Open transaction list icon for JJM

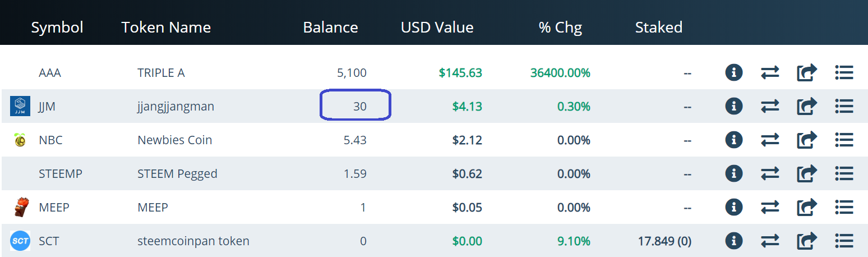click(x=844, y=106)
